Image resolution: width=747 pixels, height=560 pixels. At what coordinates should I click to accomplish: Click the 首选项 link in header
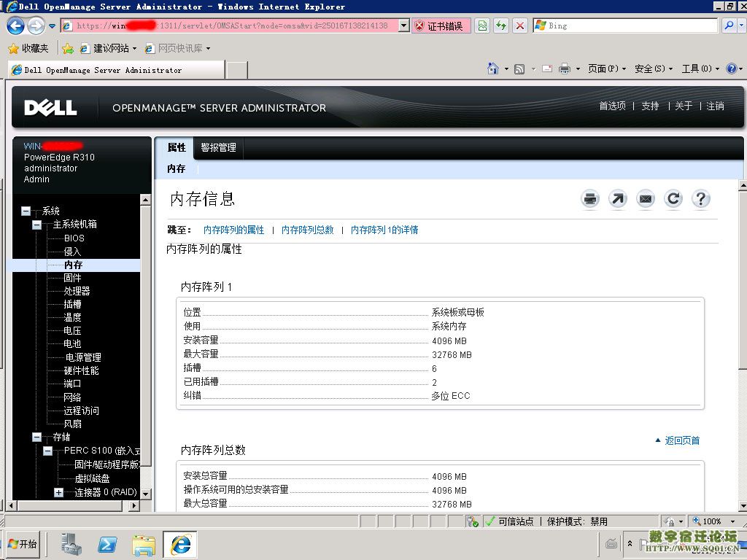click(612, 106)
